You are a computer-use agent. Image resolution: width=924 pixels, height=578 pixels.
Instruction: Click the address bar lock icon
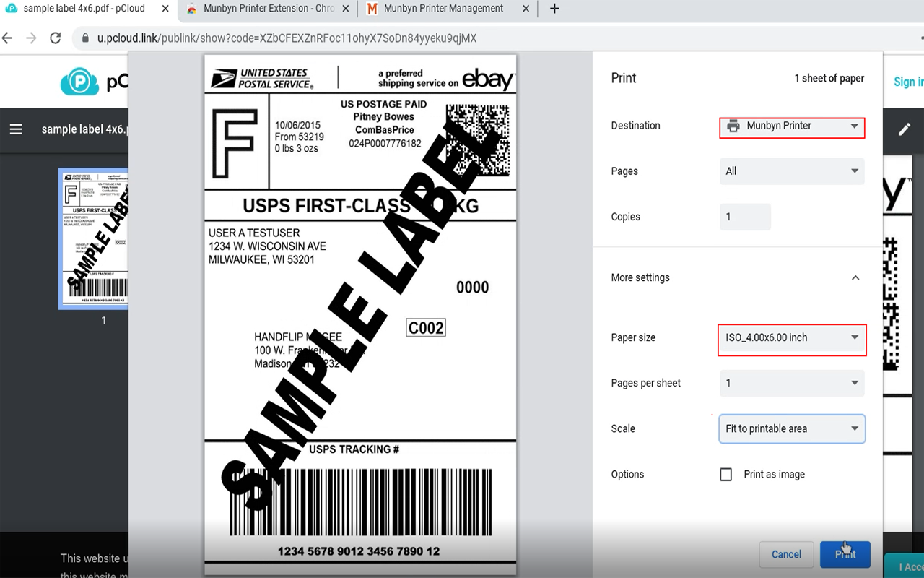click(85, 38)
